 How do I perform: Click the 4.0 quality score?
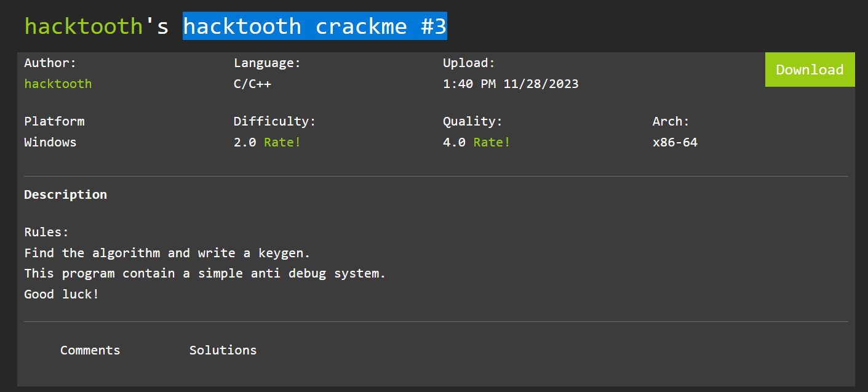click(x=454, y=142)
